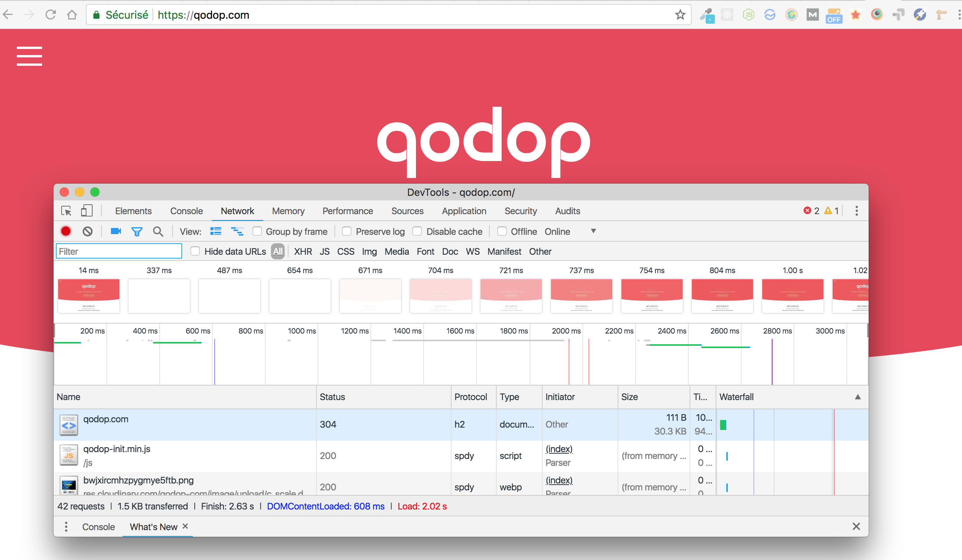Screen dimensions: 962x560
Task: Expand the Waterfall column sort order
Action: point(853,397)
